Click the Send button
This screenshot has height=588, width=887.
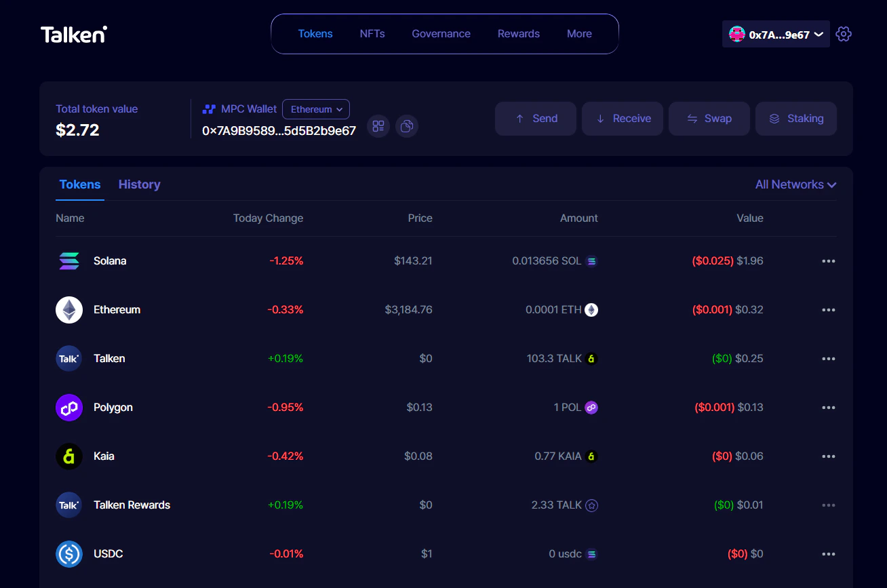coord(536,119)
